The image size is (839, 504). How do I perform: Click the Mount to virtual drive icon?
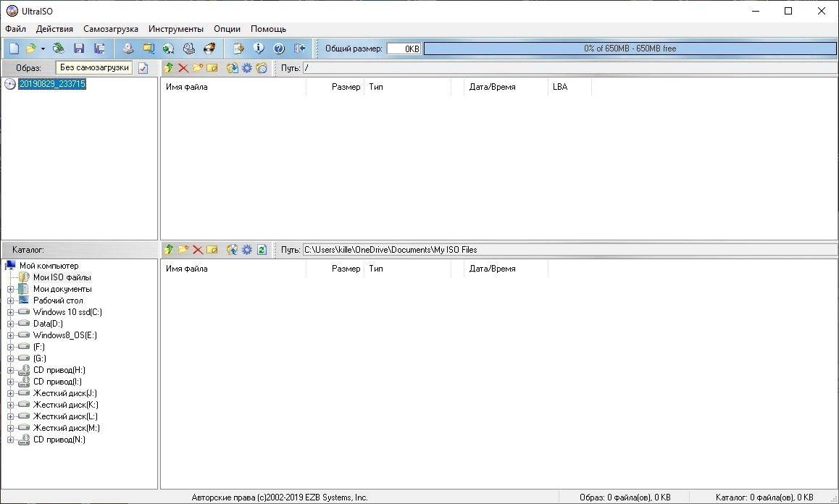[189, 49]
